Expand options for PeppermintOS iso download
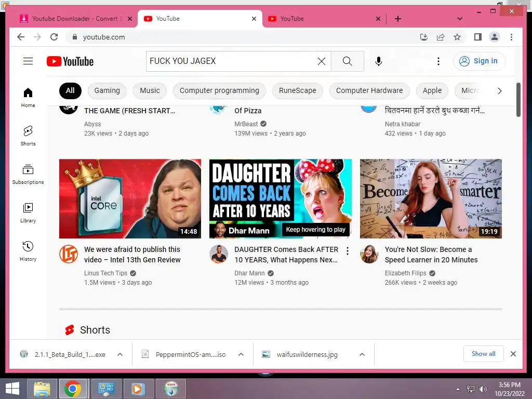Image resolution: width=532 pixels, height=399 pixels. point(241,354)
